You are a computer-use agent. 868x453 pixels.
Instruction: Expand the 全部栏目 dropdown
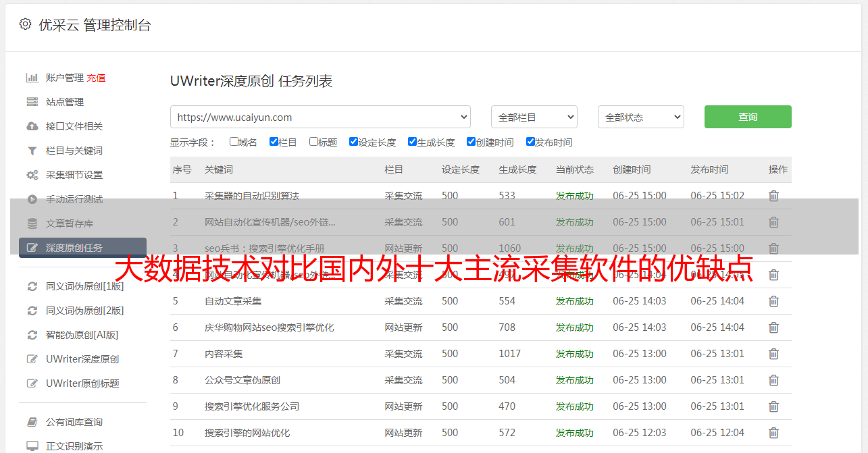pos(534,117)
